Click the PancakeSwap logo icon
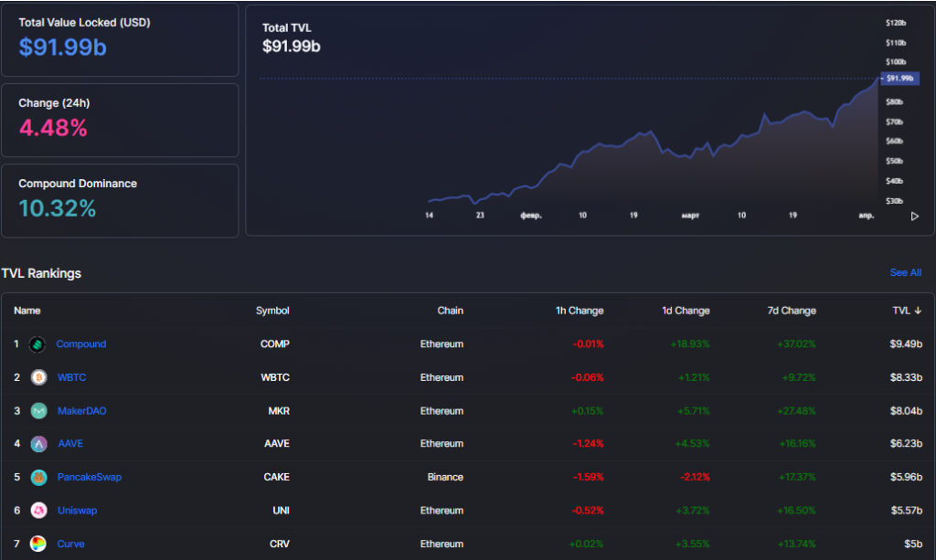 coord(38,477)
